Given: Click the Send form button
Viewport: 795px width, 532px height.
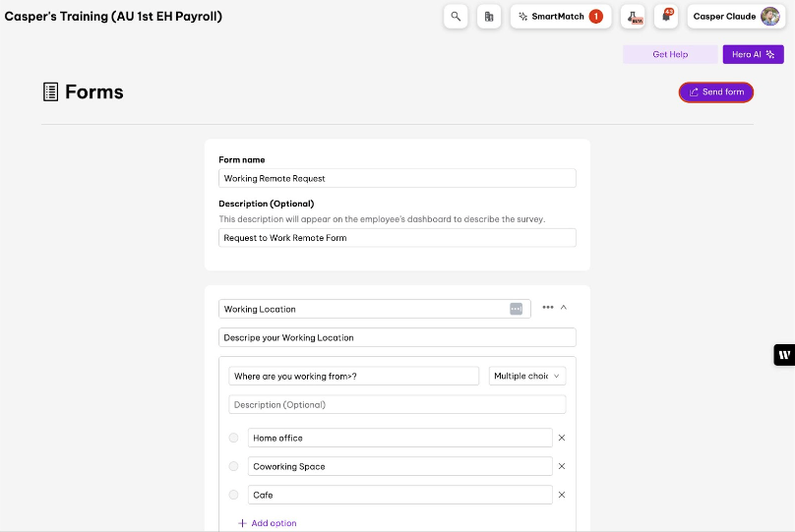Looking at the screenshot, I should tap(716, 92).
